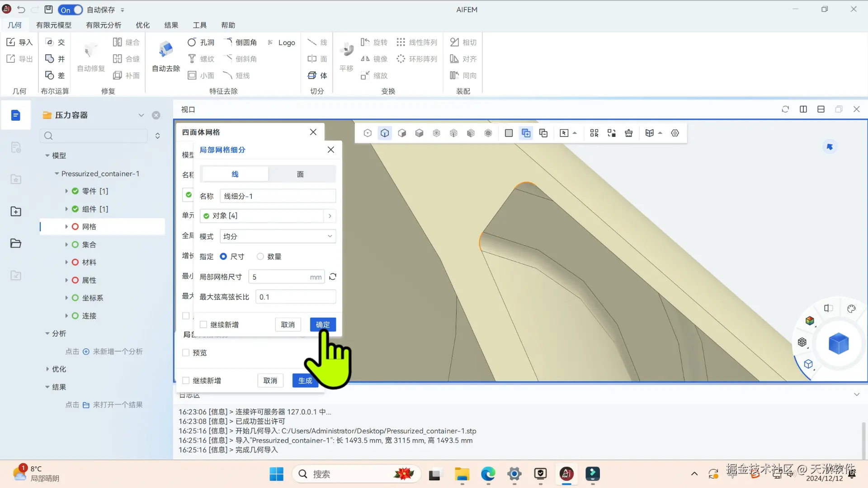The image size is (868, 488).
Task: Click the refresh icon beside local mesh size
Action: (333, 277)
